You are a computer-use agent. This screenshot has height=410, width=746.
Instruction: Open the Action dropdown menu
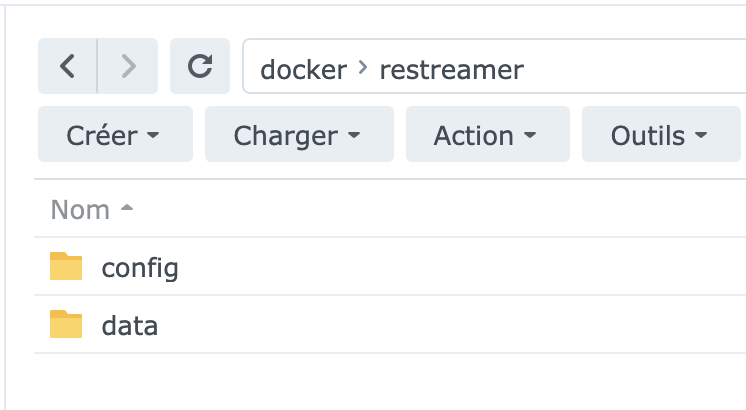pyautogui.click(x=487, y=135)
